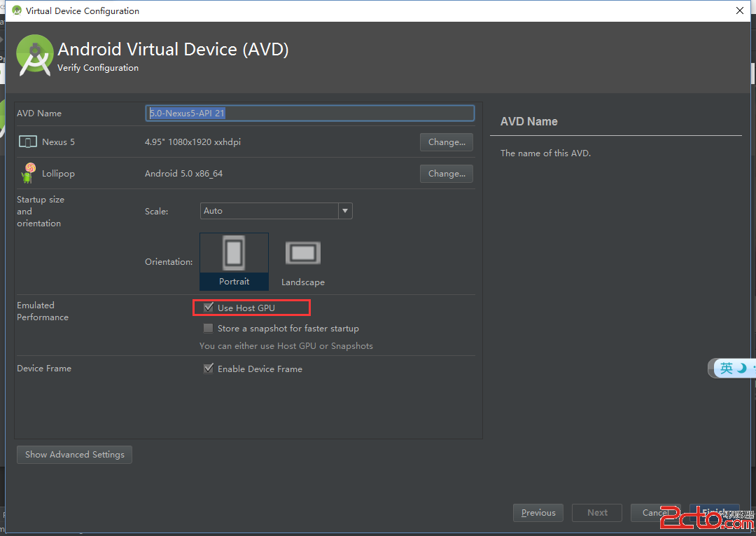This screenshot has width=756, height=536.
Task: Show Advanced Settings
Action: (74, 455)
